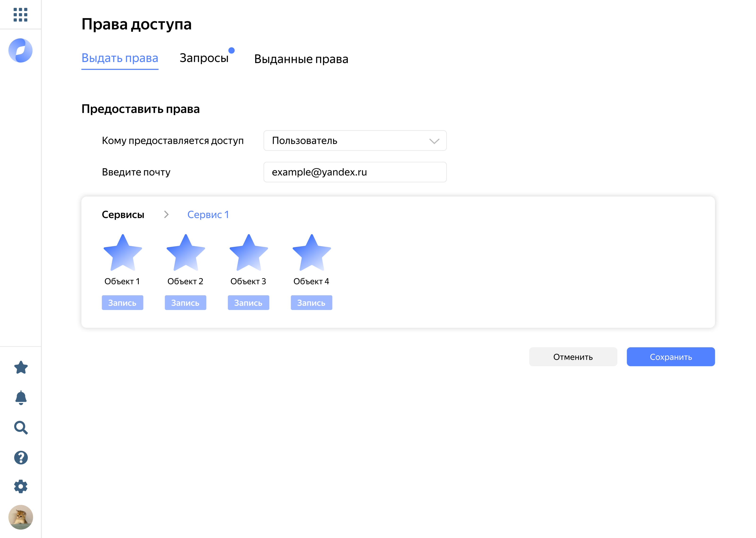The width and height of the screenshot is (756, 538).
Task: Open help question mark icon
Action: 21,457
